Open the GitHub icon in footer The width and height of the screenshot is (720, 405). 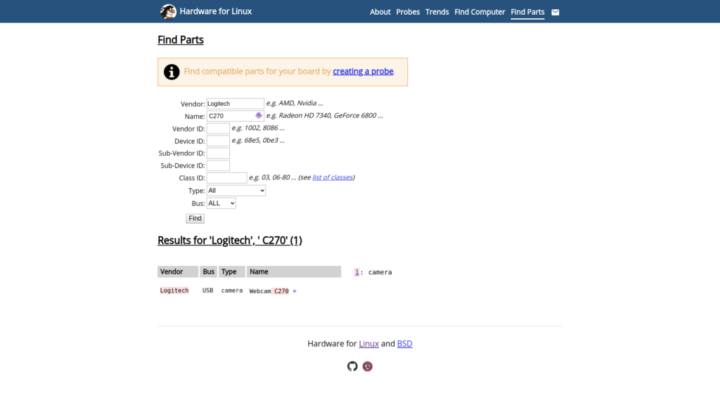[x=352, y=366]
